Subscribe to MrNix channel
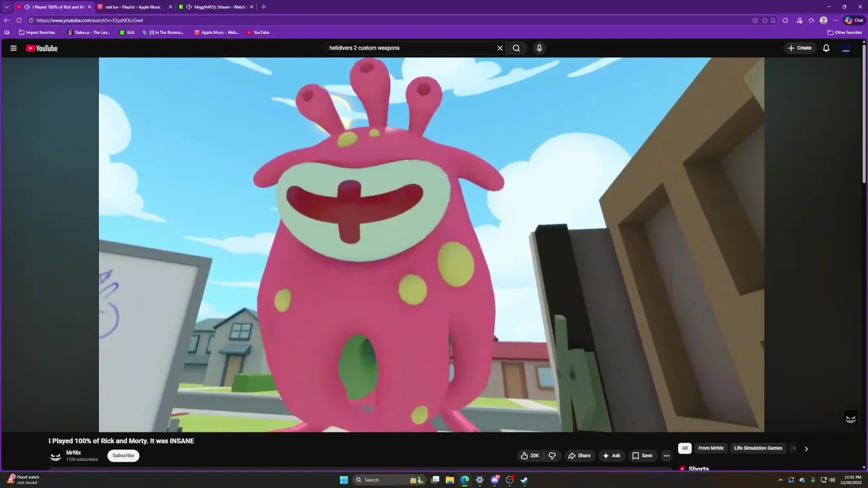 click(x=123, y=455)
